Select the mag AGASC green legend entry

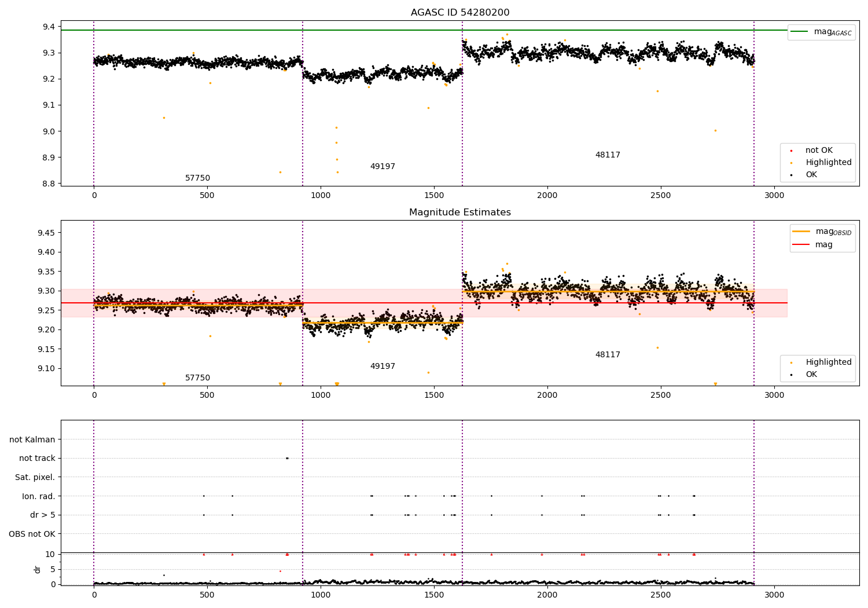click(x=821, y=32)
